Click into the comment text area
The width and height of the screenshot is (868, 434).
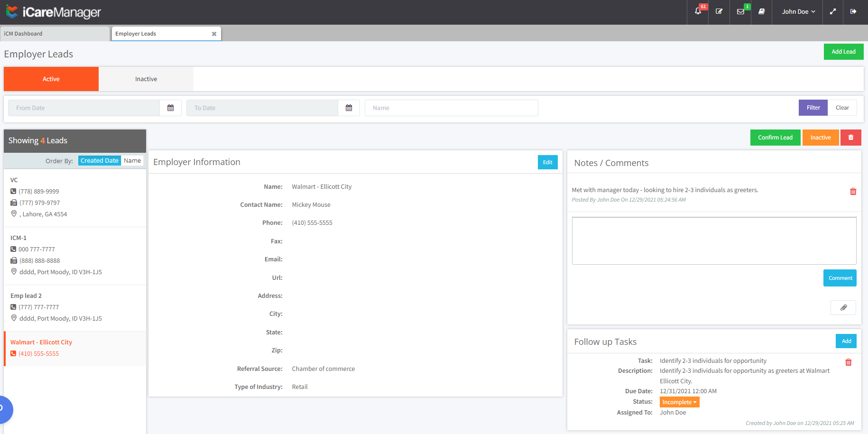(714, 240)
